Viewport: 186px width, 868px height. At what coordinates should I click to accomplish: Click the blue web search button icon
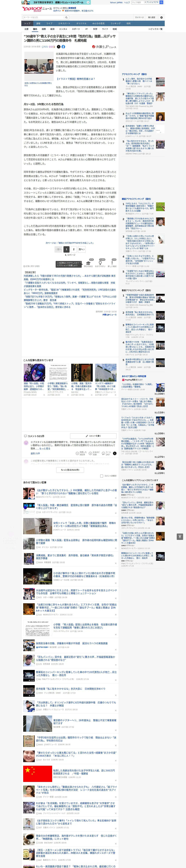coord(161,2)
